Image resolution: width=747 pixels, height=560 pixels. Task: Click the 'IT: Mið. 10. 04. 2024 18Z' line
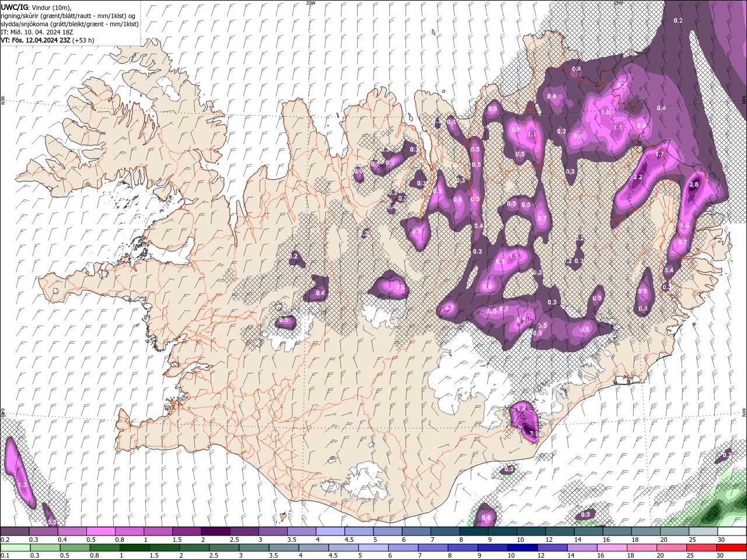tap(38, 32)
